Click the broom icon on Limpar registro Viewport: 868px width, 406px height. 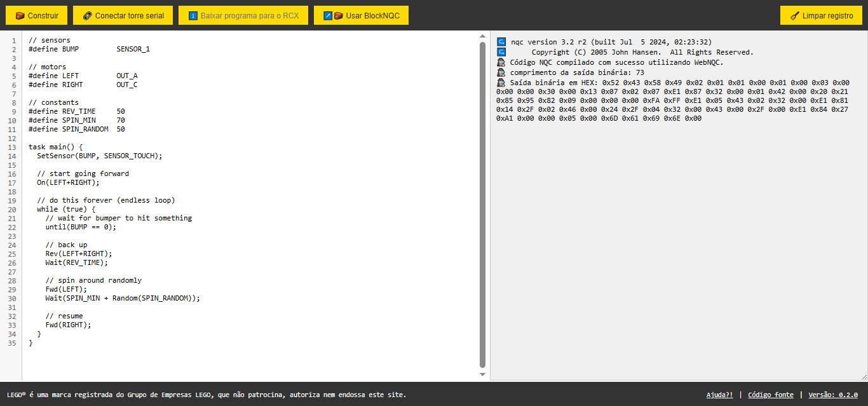point(795,16)
